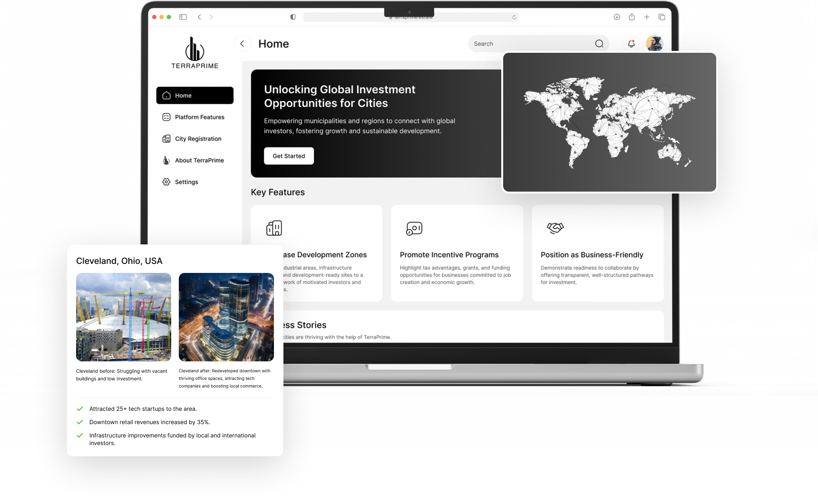Click the Promote Incentive Programs card icon

click(414, 228)
